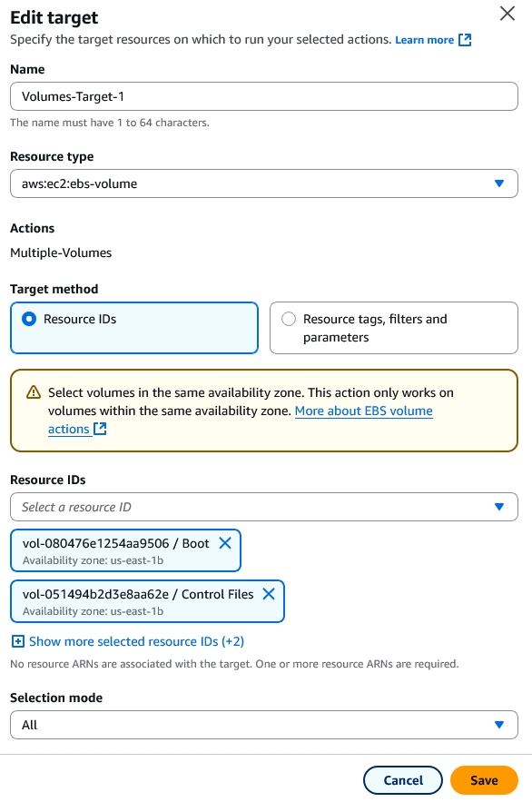
Task: Open the Select a resource ID dropdown
Action: [263, 506]
